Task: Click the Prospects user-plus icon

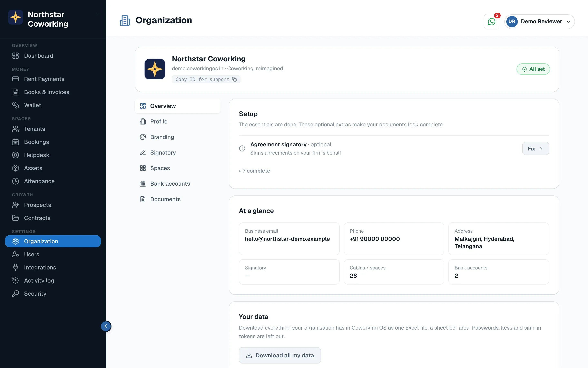Action: point(16,205)
